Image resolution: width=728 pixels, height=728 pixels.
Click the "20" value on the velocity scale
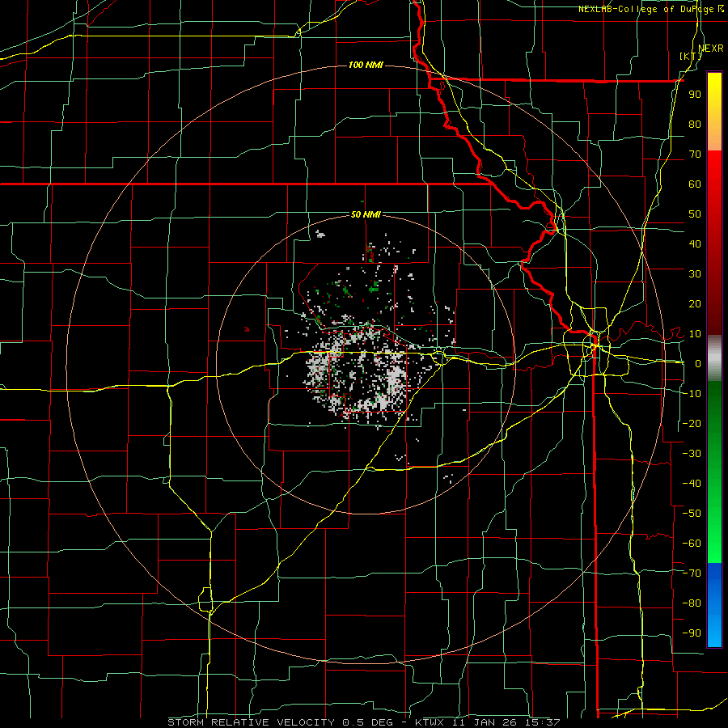(695, 304)
